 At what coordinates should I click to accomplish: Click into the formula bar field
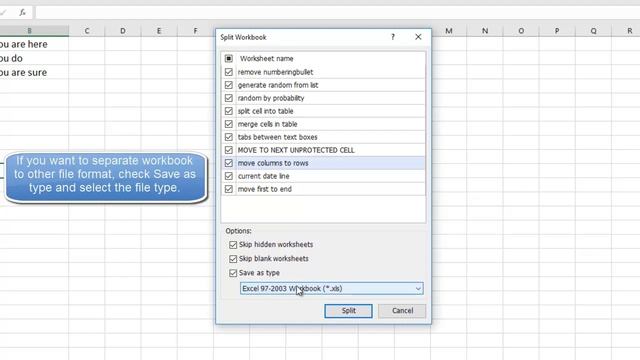pyautogui.click(x=338, y=13)
